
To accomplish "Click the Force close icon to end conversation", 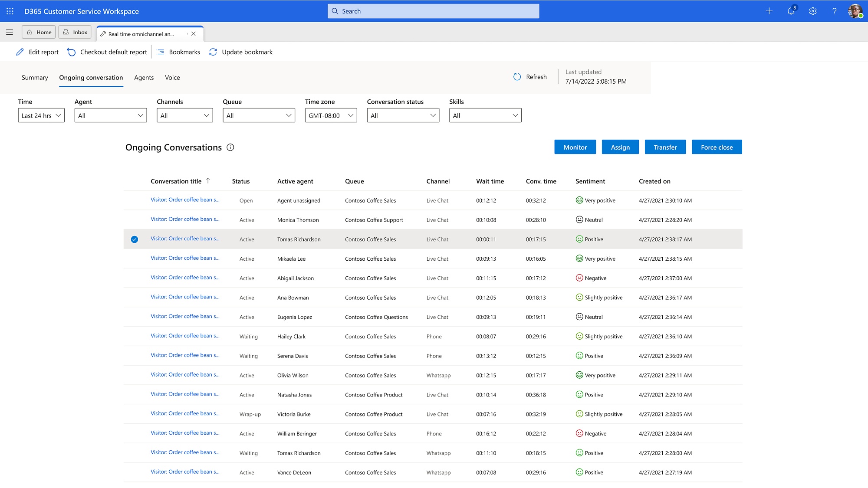I will (x=717, y=147).
